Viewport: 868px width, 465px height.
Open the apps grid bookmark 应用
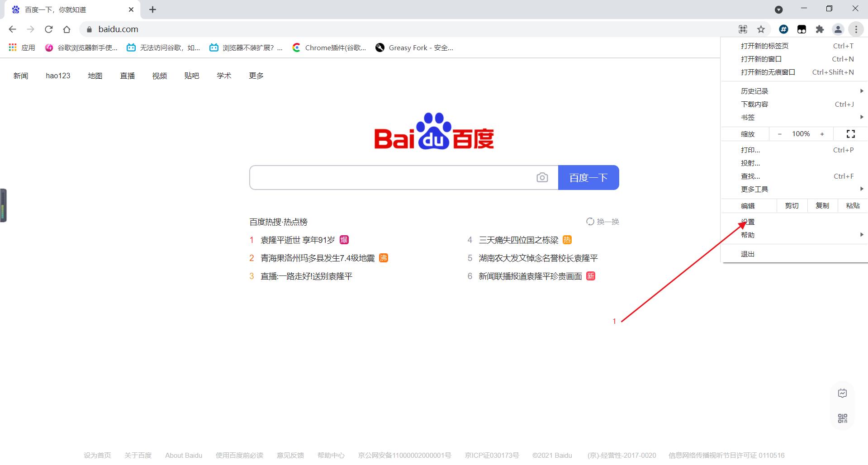[22, 47]
